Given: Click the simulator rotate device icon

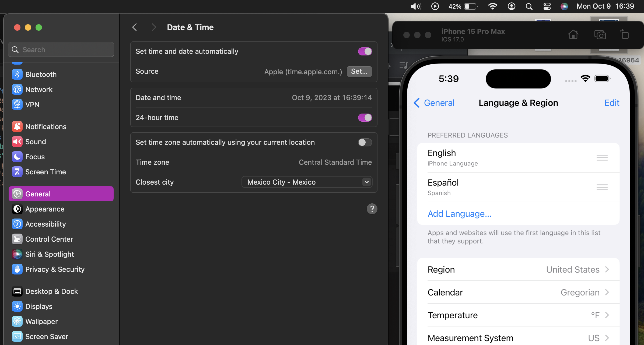Looking at the screenshot, I should [624, 35].
